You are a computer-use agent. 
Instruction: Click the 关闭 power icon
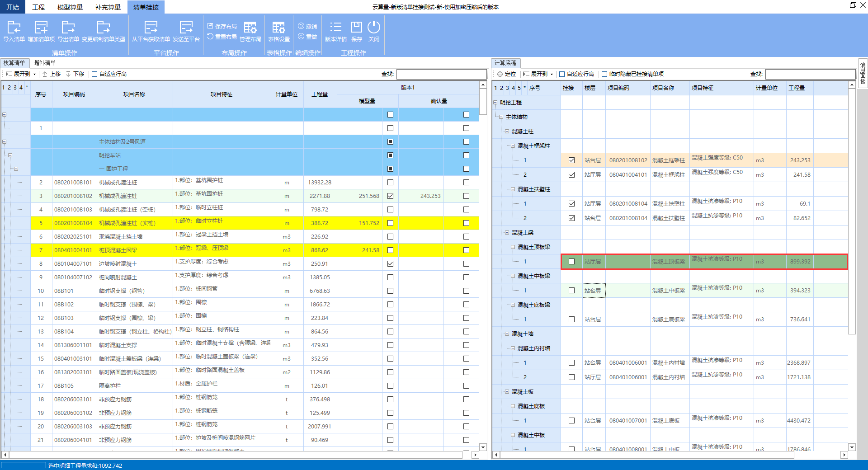[x=374, y=27]
